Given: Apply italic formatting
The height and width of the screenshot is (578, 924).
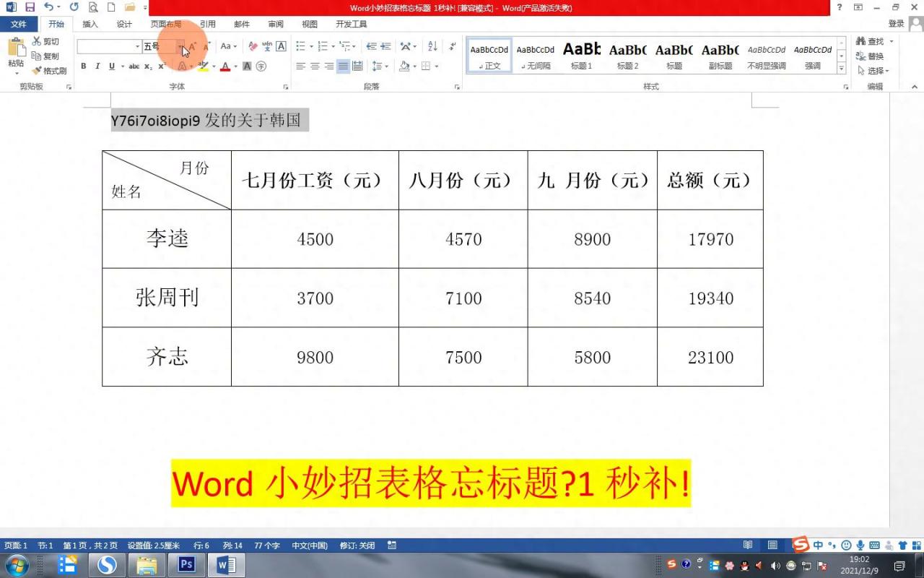Looking at the screenshot, I should [x=97, y=66].
